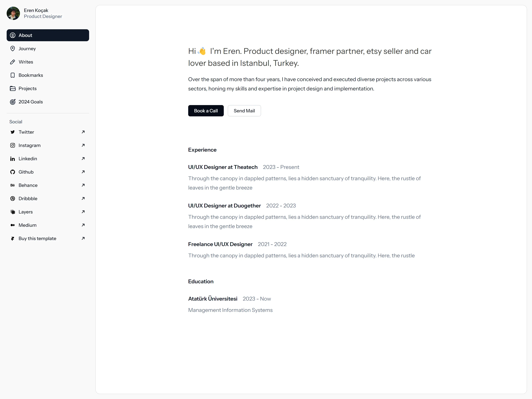
Task: Click the Layers external link arrow
Action: pyautogui.click(x=83, y=212)
